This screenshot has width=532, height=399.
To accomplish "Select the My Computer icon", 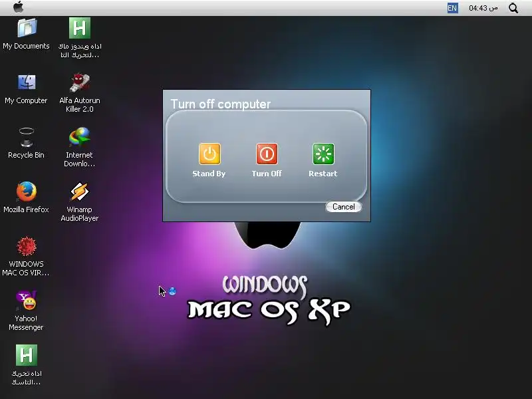I will point(27,82).
